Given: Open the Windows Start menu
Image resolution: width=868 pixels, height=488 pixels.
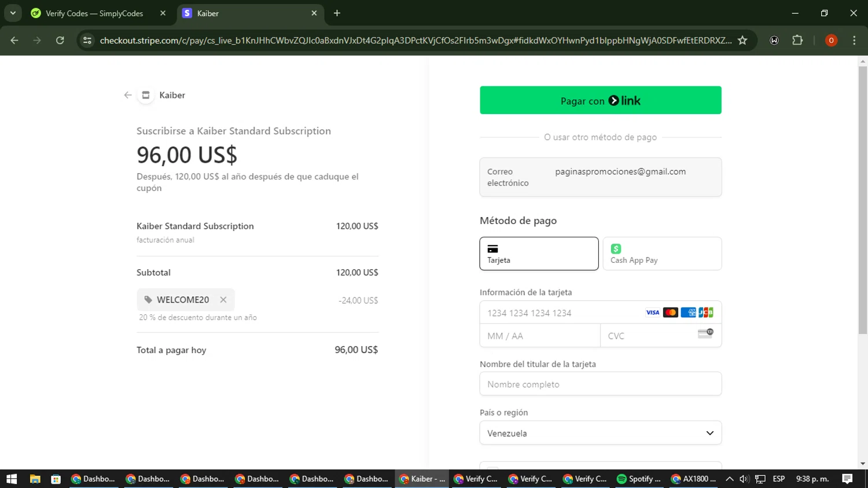Looking at the screenshot, I should pyautogui.click(x=12, y=479).
